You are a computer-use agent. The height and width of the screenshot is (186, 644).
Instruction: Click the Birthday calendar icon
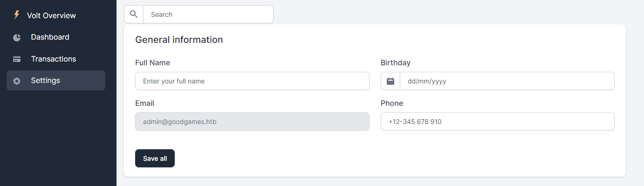coord(391,81)
